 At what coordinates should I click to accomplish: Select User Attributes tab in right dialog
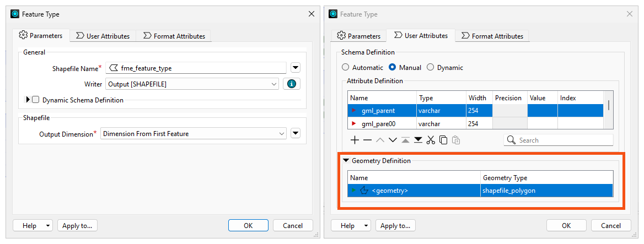point(421,35)
